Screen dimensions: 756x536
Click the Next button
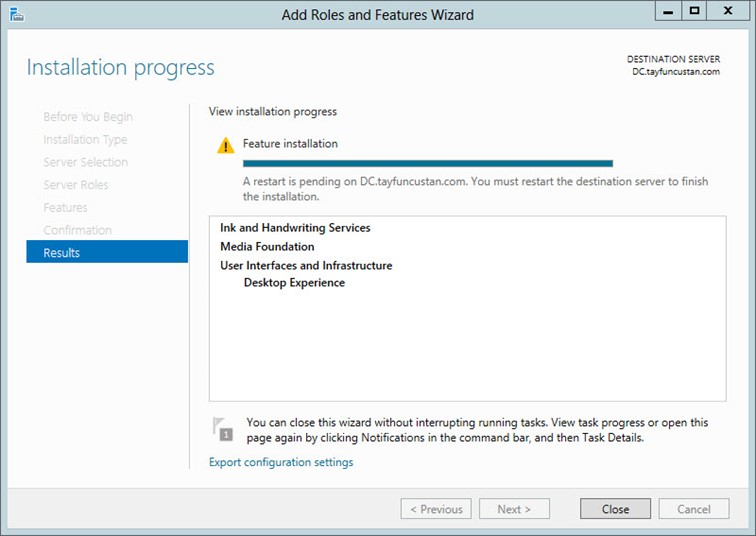[x=514, y=509]
